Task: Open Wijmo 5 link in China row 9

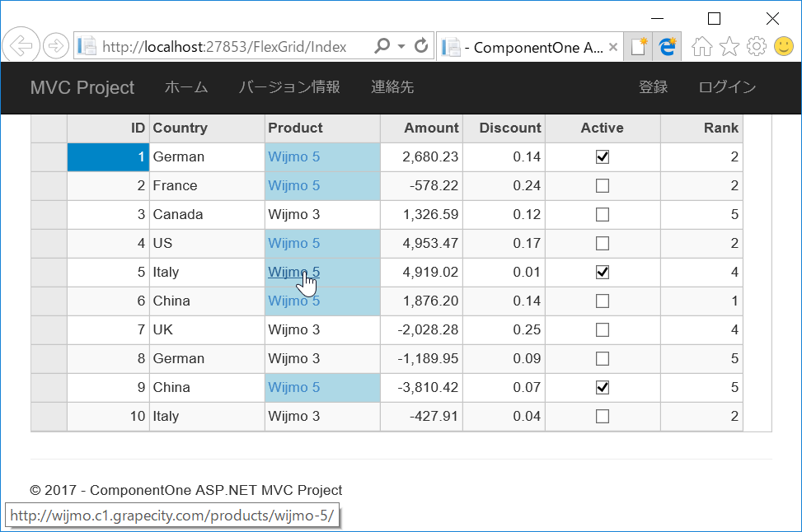Action: click(293, 387)
